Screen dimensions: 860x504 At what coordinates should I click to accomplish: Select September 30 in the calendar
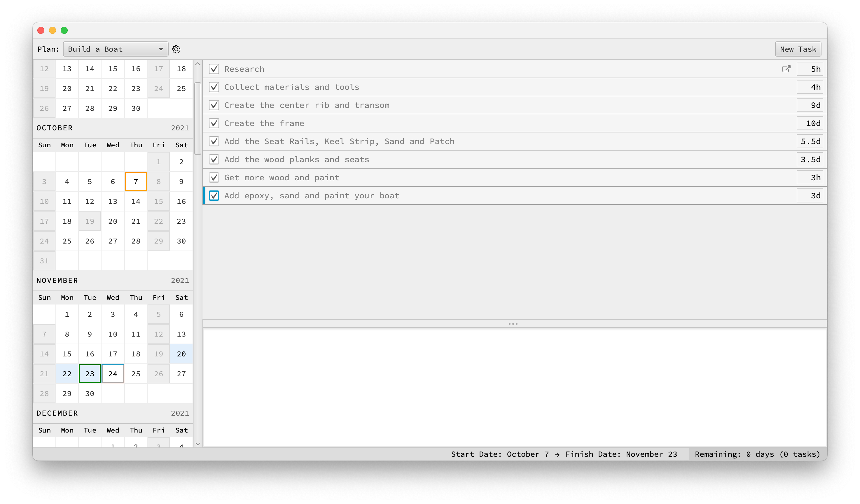[136, 108]
